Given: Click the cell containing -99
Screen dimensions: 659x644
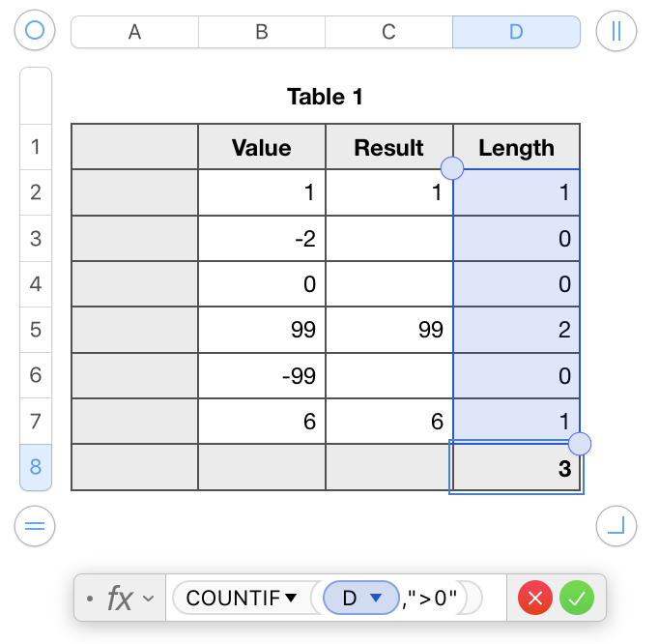Looking at the screenshot, I should point(261,375).
